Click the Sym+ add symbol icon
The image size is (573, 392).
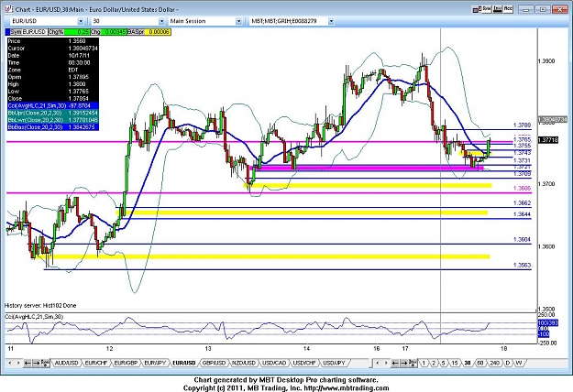click(45, 363)
